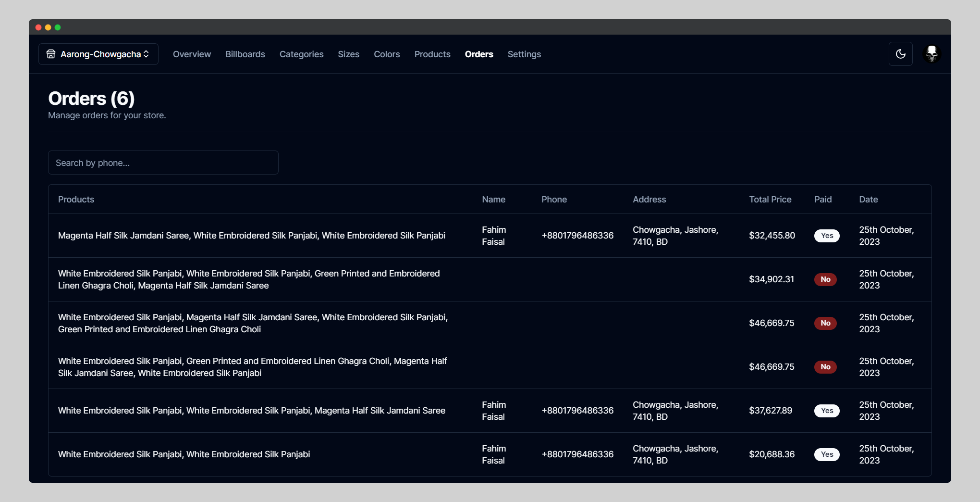Focus the Search by phone field

pos(163,163)
